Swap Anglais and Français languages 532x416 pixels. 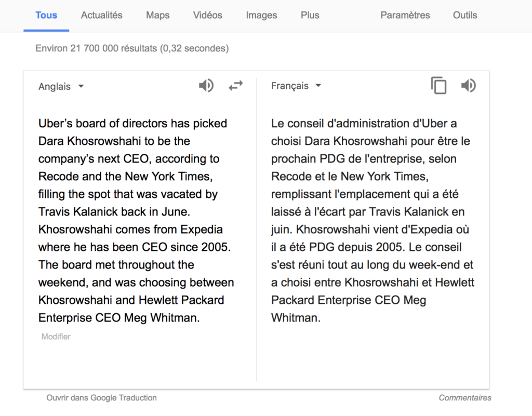coord(236,86)
